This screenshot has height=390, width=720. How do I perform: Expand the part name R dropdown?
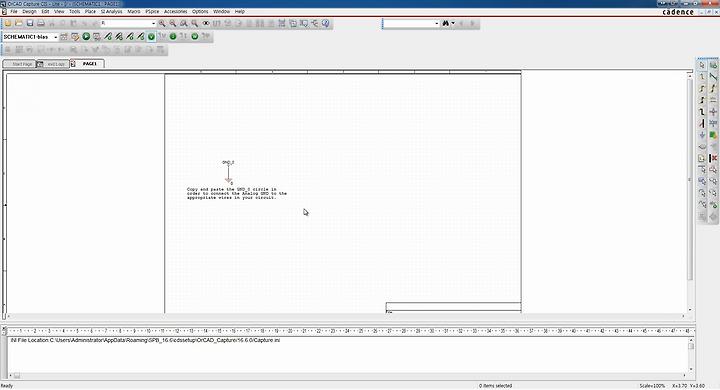153,23
